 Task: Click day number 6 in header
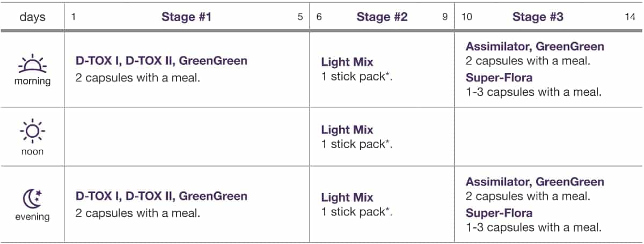click(319, 17)
